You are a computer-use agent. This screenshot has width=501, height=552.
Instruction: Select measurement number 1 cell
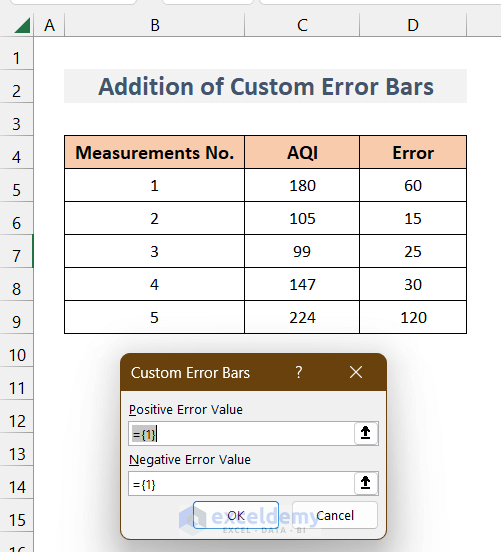[x=155, y=186]
